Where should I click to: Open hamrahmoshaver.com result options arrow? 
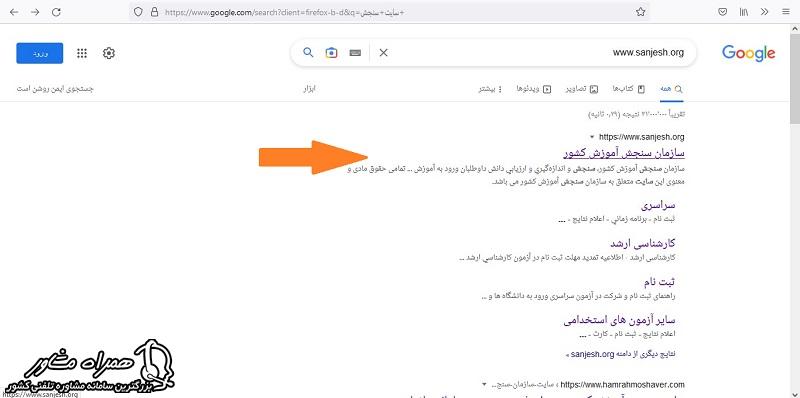tap(483, 384)
